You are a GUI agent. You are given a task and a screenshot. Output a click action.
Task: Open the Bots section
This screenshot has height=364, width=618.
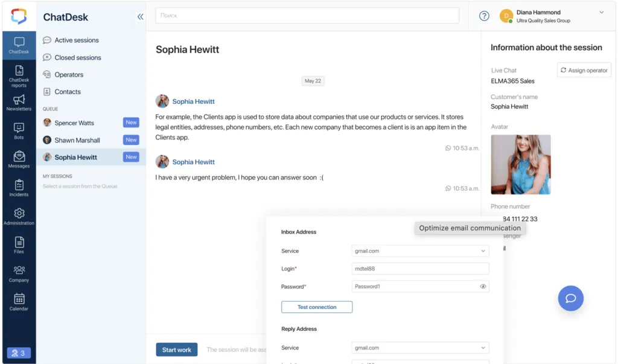click(19, 131)
